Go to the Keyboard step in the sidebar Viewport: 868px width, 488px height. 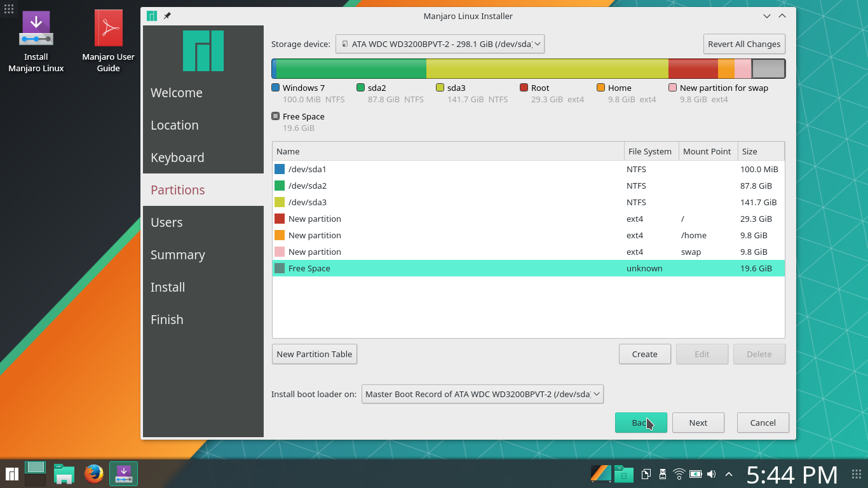(177, 158)
